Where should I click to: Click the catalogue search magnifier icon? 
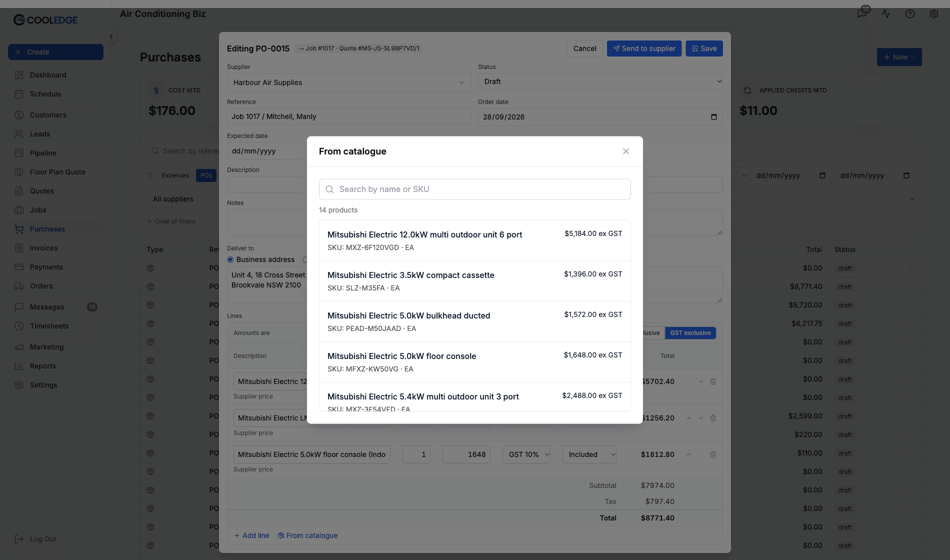click(329, 189)
